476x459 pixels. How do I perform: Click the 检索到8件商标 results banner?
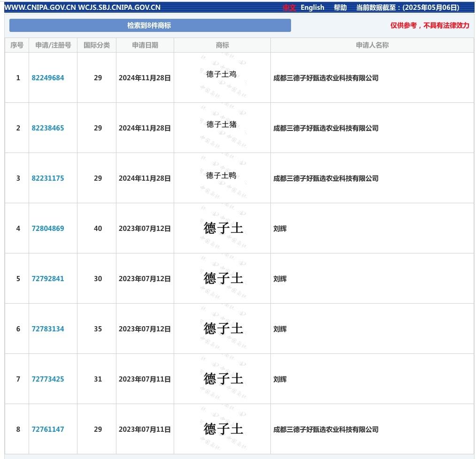pyautogui.click(x=150, y=25)
